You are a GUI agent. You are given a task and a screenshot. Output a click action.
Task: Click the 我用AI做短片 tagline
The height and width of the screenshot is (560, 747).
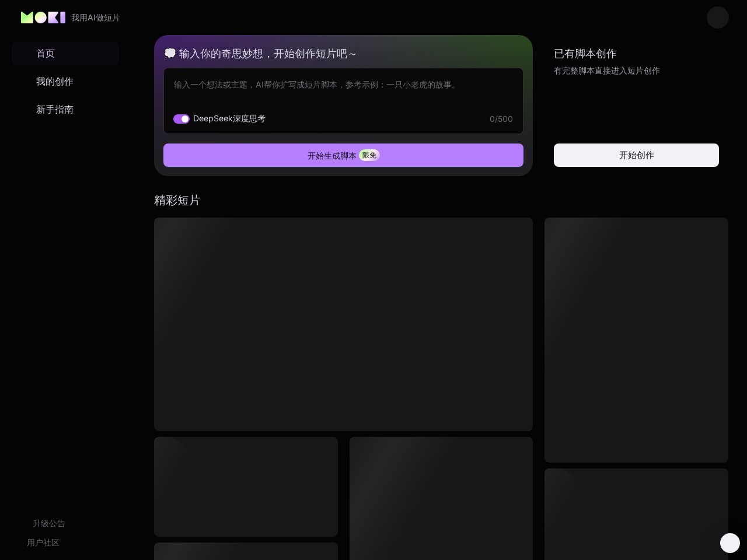point(96,17)
